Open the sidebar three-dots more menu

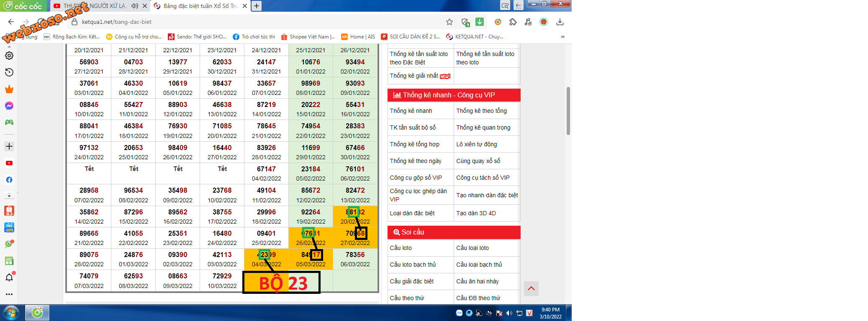tap(9, 294)
